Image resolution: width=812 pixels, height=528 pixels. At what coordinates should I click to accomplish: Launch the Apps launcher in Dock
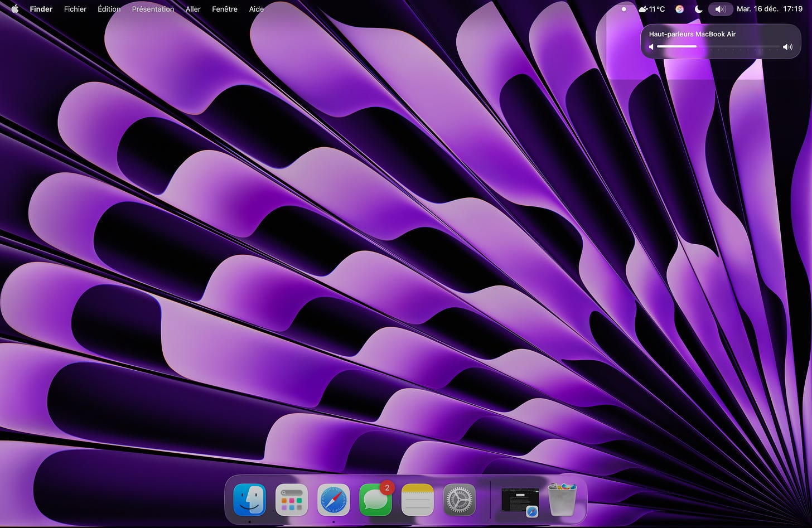[292, 499]
